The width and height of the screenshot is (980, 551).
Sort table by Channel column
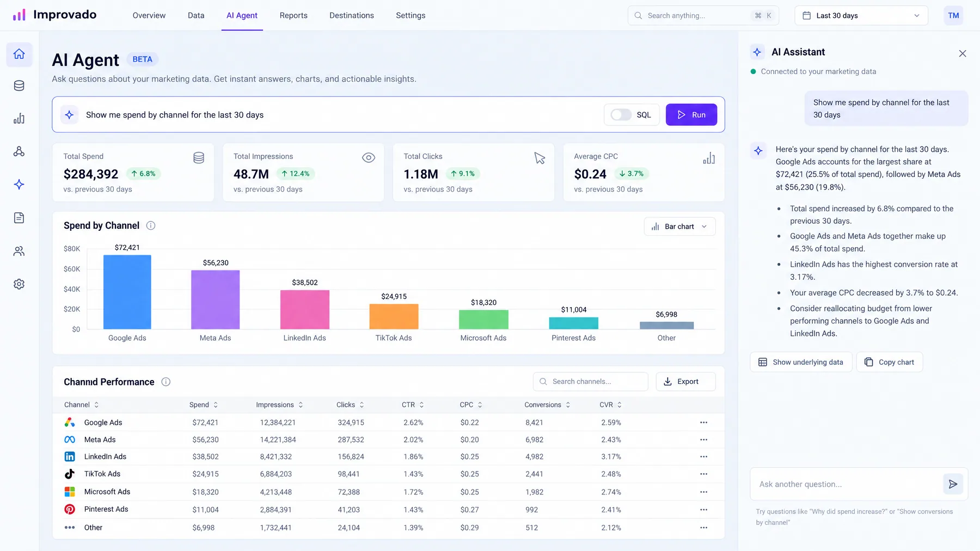(x=82, y=405)
